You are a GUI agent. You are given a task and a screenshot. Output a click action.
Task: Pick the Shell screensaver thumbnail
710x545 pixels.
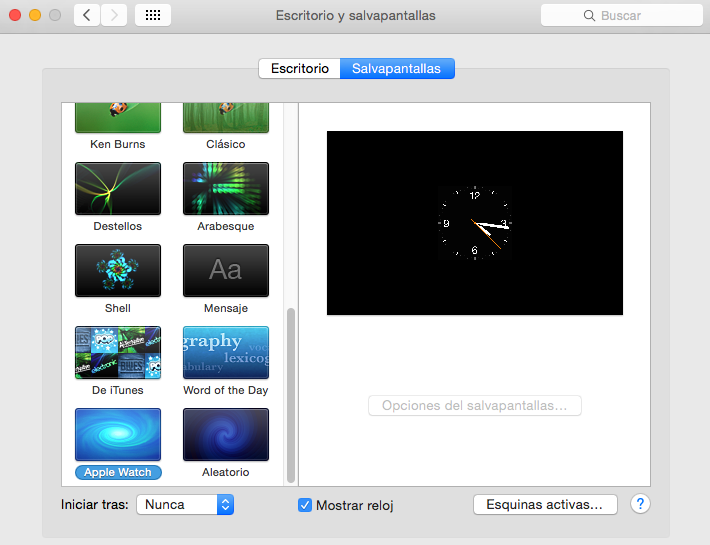118,270
